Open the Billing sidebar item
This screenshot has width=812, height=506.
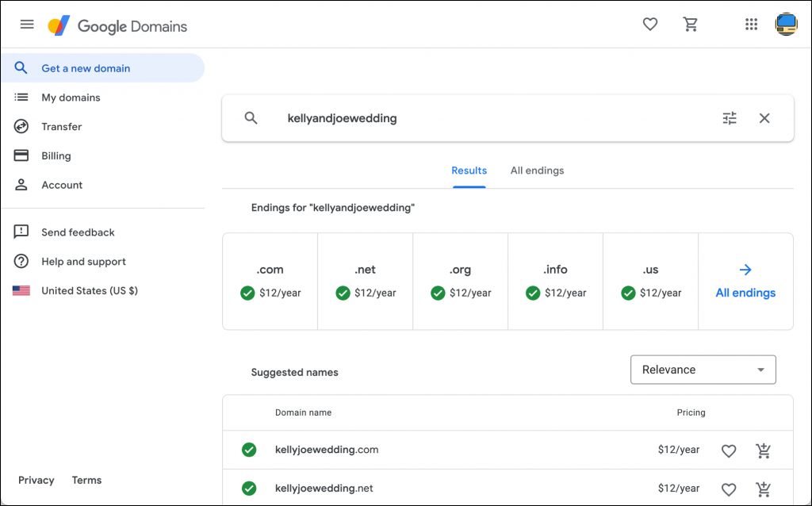(56, 156)
